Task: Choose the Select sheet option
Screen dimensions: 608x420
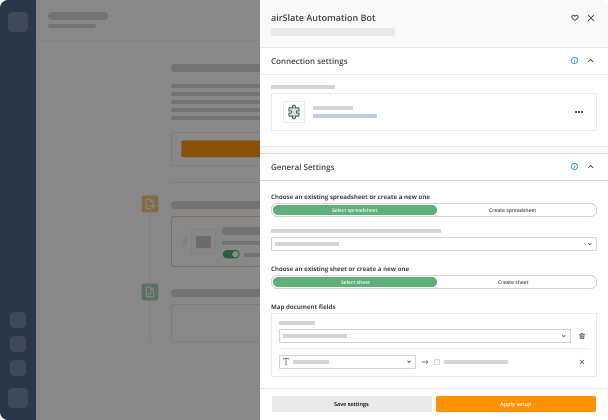Action: tap(354, 282)
